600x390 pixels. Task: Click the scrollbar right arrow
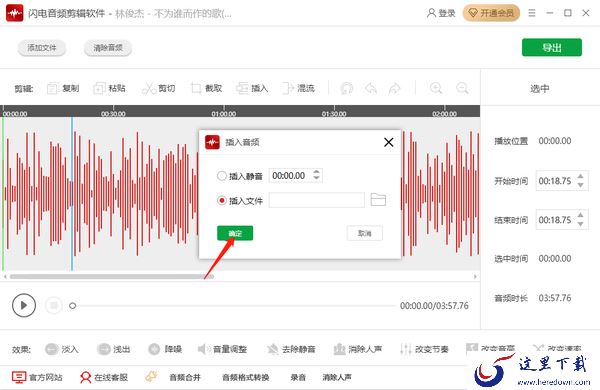tap(475, 276)
